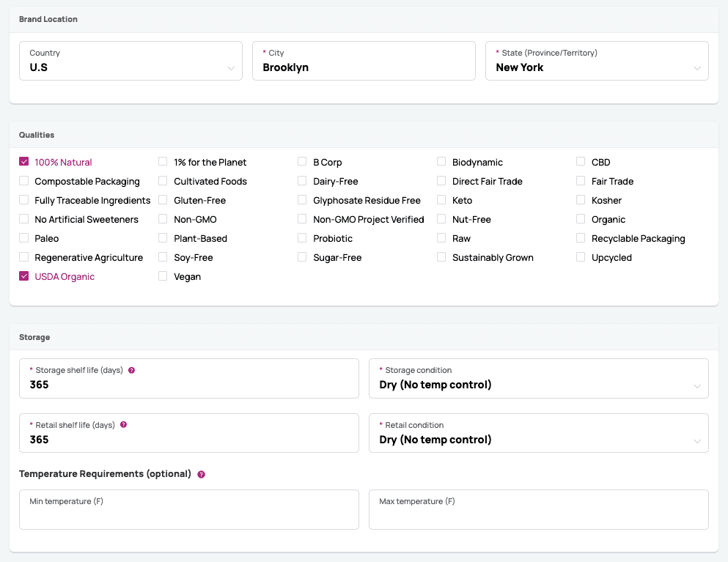Enable No Artificial Sweeteners checkbox
Viewport: 728px width, 562px height.
pyautogui.click(x=24, y=218)
